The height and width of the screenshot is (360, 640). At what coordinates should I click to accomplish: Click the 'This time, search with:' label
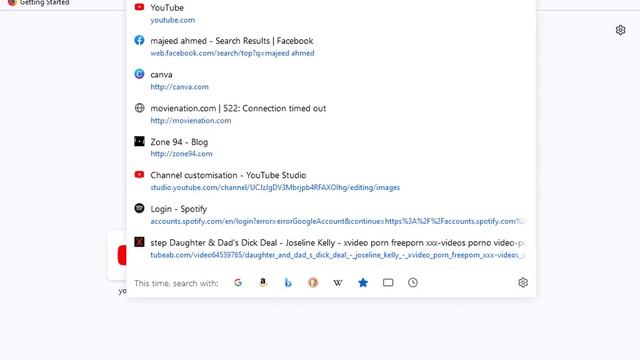pos(176,283)
